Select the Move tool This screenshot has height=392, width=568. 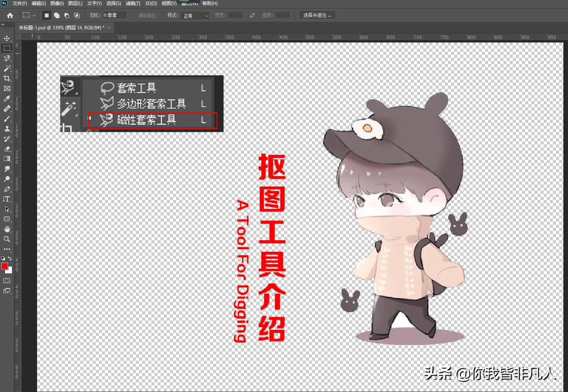point(7,38)
